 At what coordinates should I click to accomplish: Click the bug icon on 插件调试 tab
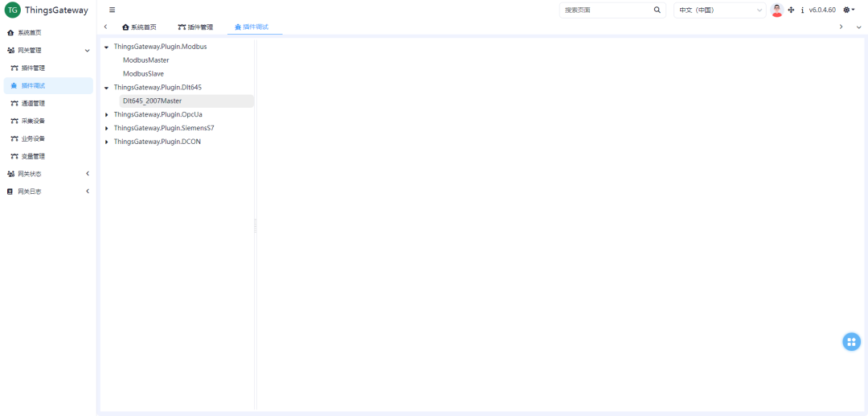tap(238, 27)
